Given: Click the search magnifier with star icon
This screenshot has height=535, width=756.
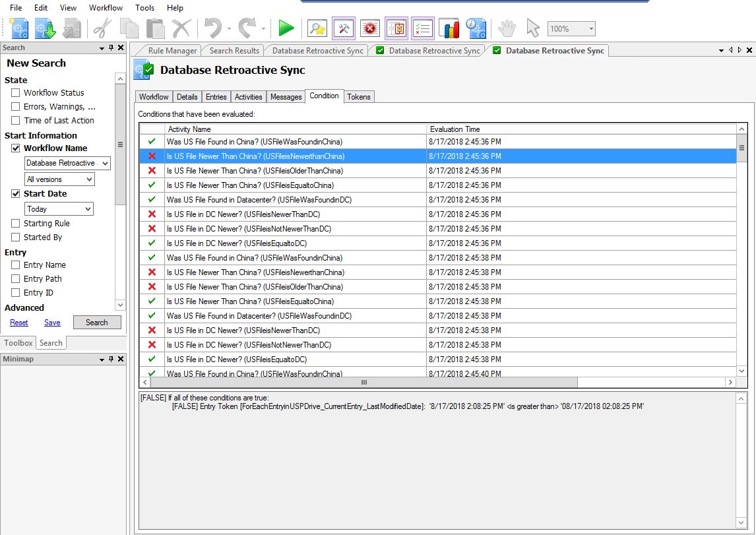Looking at the screenshot, I should point(317,28).
